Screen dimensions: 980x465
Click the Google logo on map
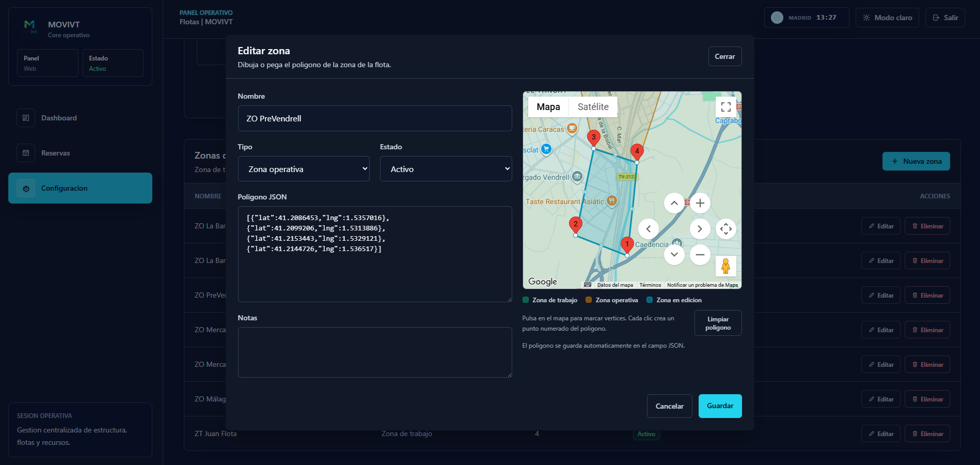coord(543,282)
